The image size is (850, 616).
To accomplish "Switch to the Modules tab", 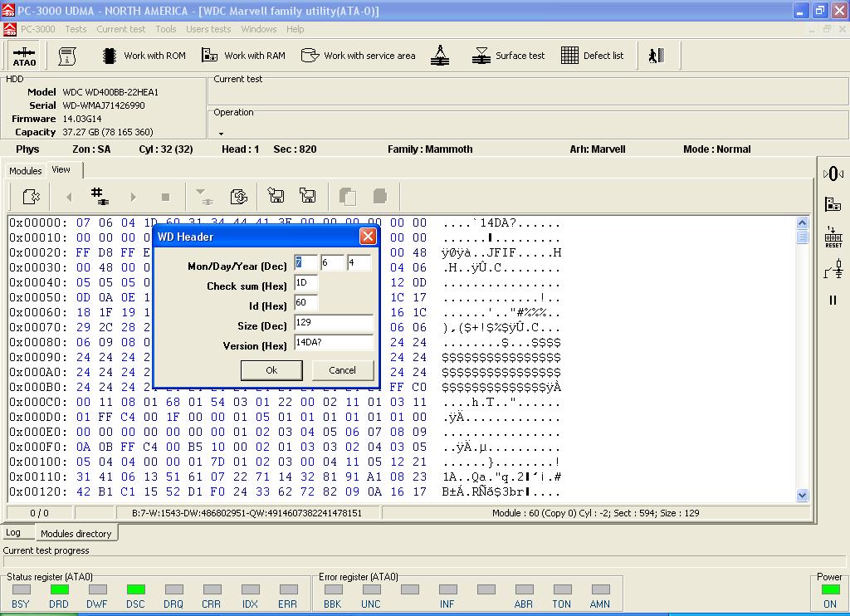I will [26, 170].
